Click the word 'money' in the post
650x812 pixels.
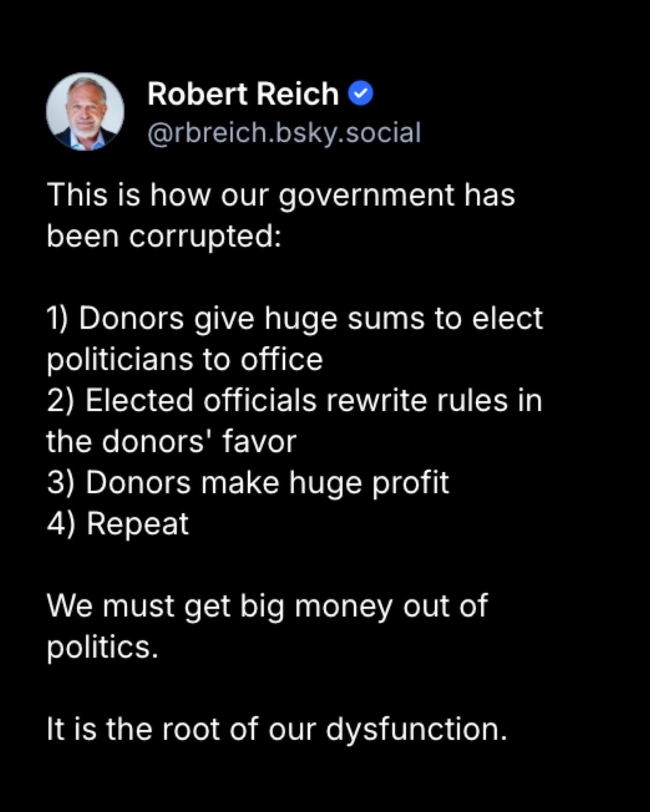tap(344, 607)
